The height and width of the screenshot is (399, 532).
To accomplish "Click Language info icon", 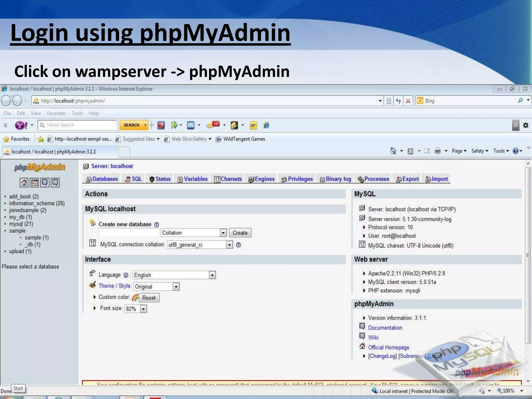I will click(x=126, y=275).
